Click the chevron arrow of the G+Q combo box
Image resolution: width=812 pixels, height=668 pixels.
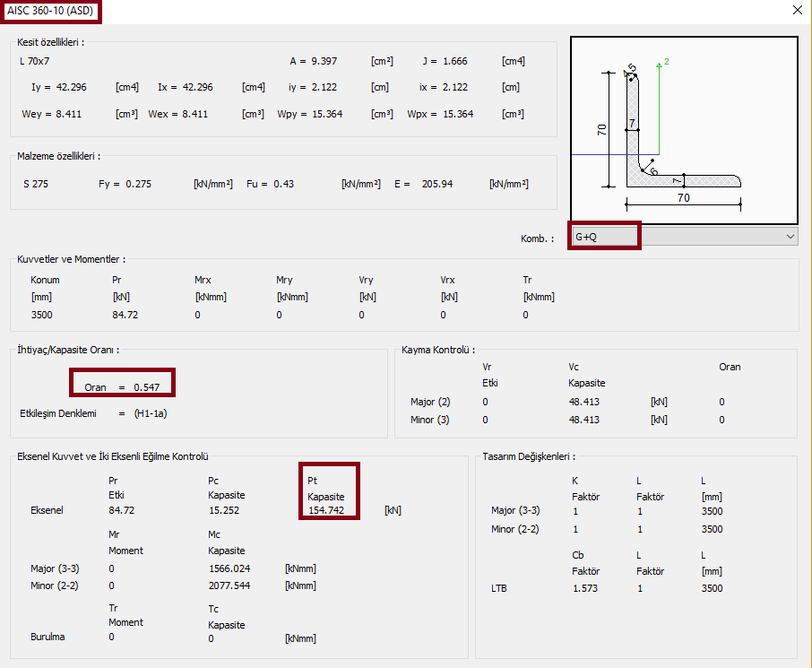pyautogui.click(x=790, y=237)
